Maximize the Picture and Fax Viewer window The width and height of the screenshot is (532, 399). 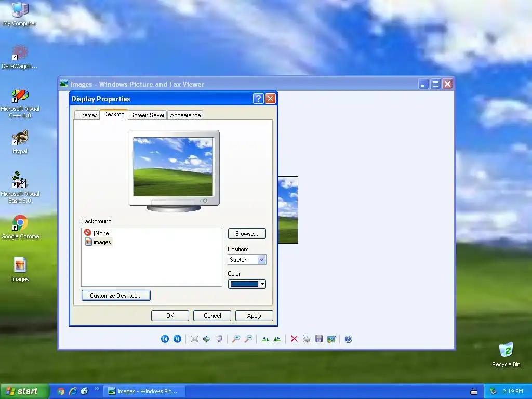(436, 84)
